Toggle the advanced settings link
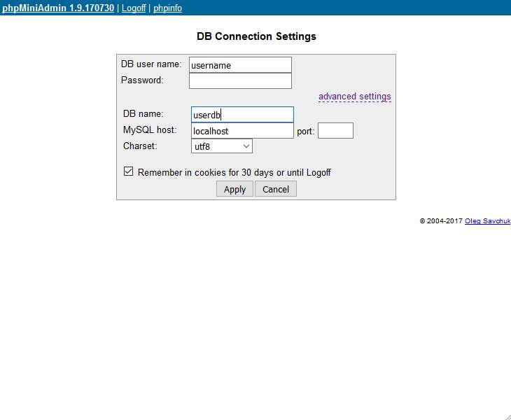This screenshot has width=511, height=420. click(355, 97)
